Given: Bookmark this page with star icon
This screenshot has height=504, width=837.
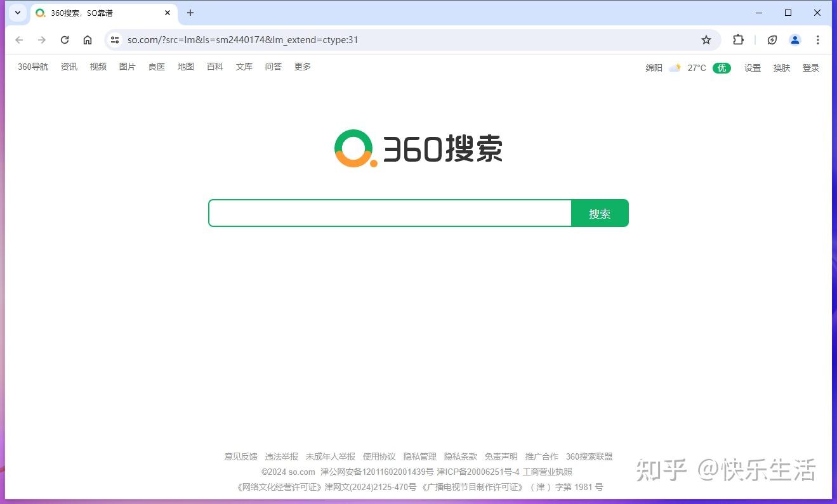Looking at the screenshot, I should (706, 40).
